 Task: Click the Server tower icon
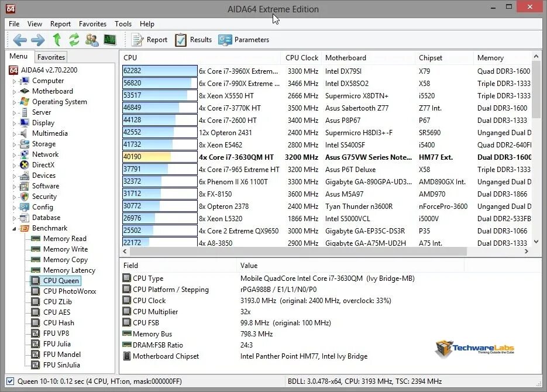pyautogui.click(x=25, y=112)
